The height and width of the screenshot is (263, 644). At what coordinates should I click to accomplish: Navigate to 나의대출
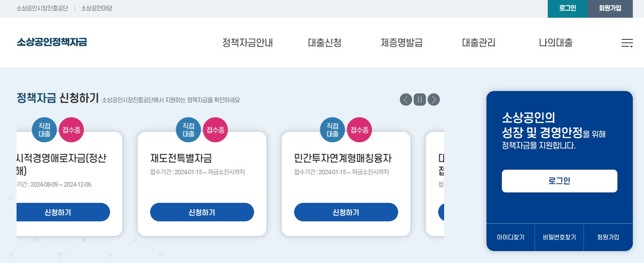(555, 43)
